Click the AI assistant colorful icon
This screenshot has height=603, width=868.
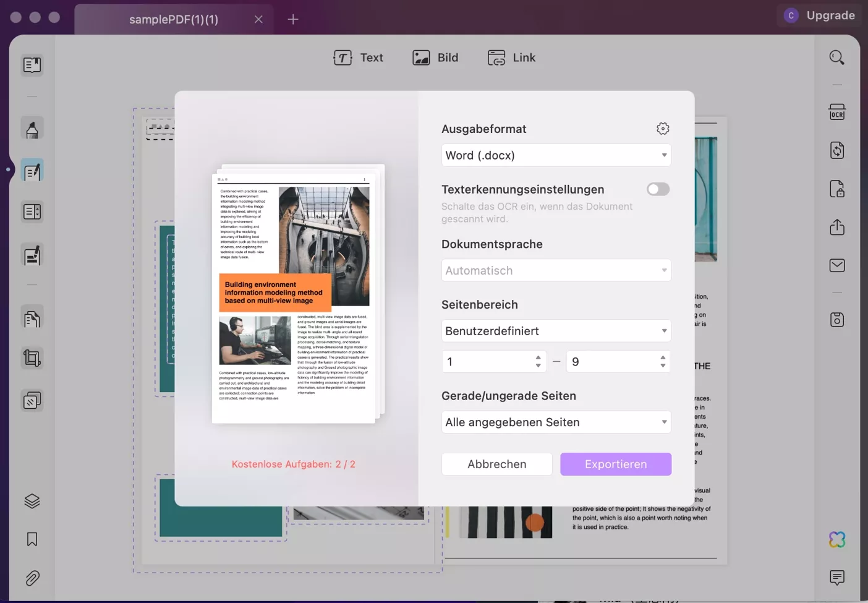(836, 540)
